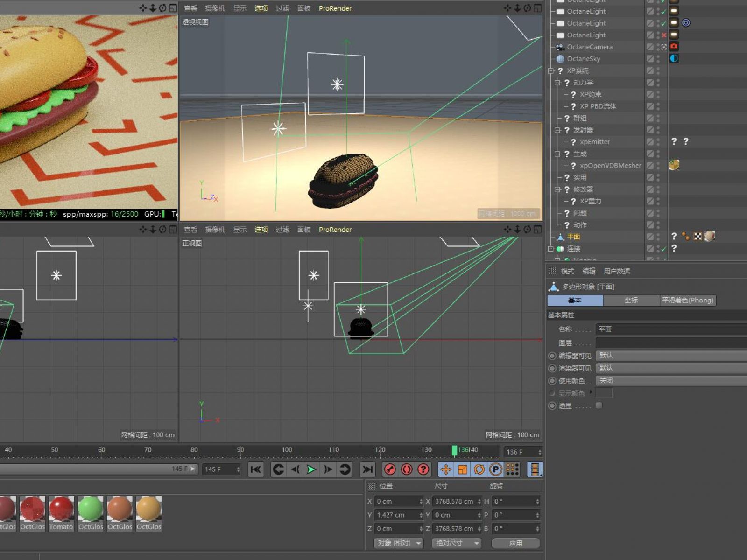Collapse the 发射器 group
The height and width of the screenshot is (560, 747).
[557, 130]
